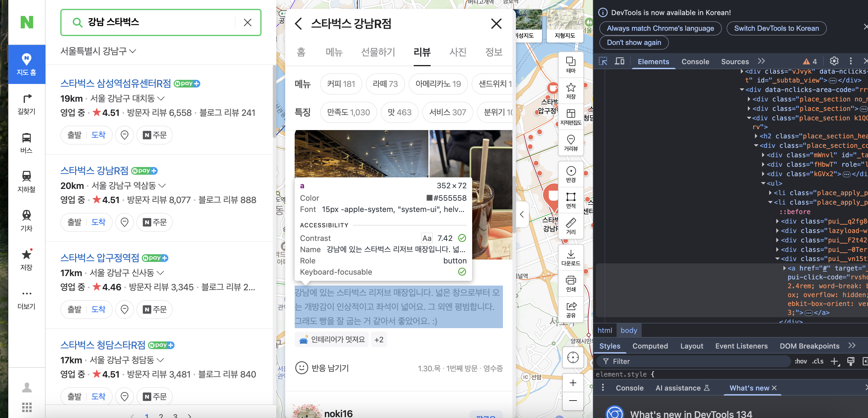Viewport: 868px width, 418px height.
Task: Open the Computed tab in DevTools
Action: 650,346
